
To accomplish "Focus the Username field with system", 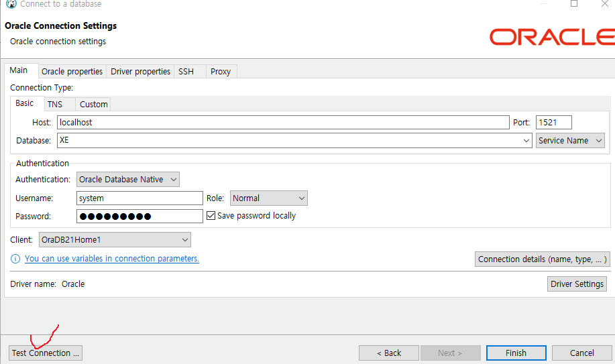I will pyautogui.click(x=139, y=198).
